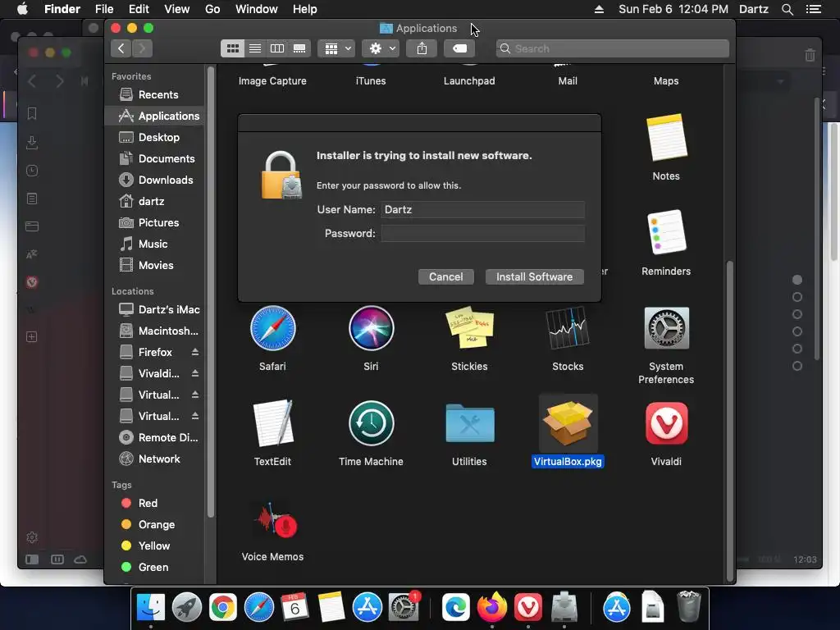
Task: Select Downloads in the sidebar
Action: [x=154, y=180]
